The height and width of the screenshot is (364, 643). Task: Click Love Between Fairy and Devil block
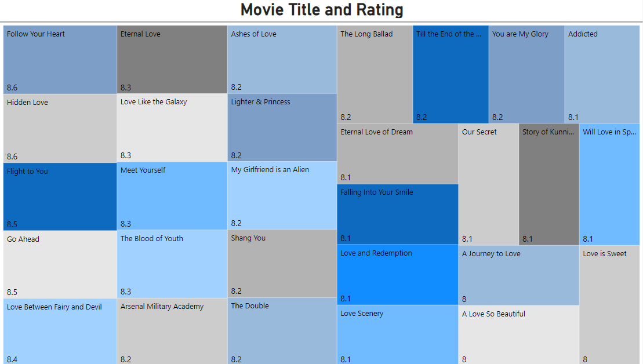coord(60,332)
